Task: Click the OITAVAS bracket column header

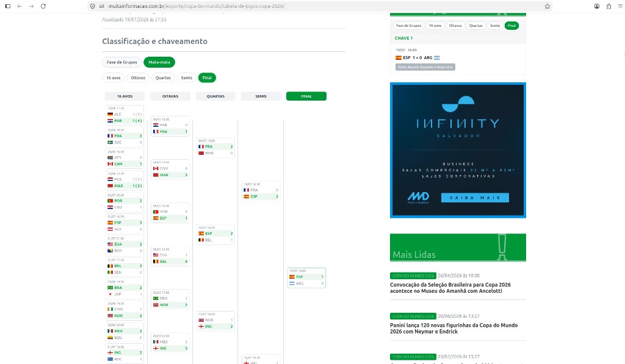Action: coord(170,96)
